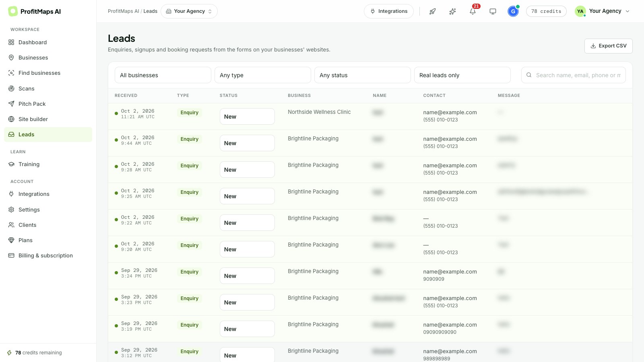Click the Billing credit card icon
Screen dimensions: 644x362
[11, 255]
